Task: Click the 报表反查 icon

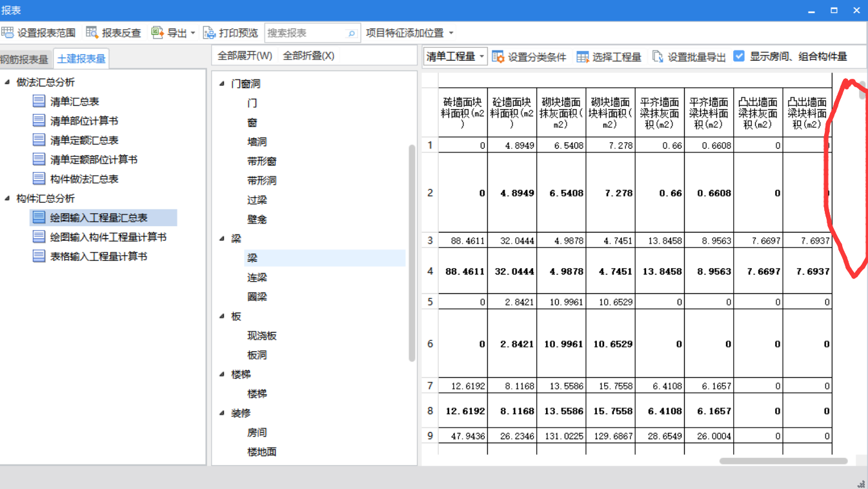Action: tap(92, 32)
